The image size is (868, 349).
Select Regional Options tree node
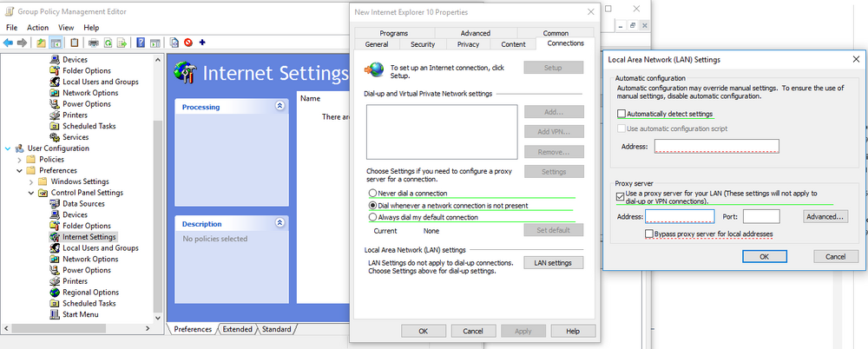tap(90, 293)
